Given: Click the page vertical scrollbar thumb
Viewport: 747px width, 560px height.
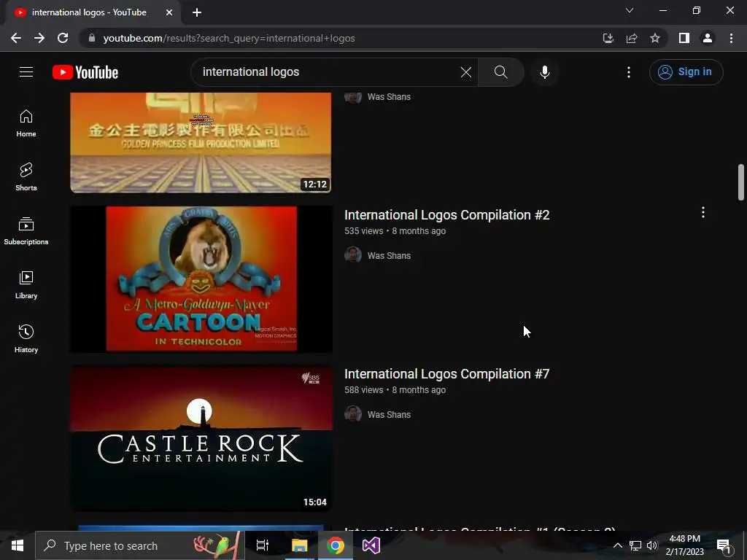Looking at the screenshot, I should [741, 182].
